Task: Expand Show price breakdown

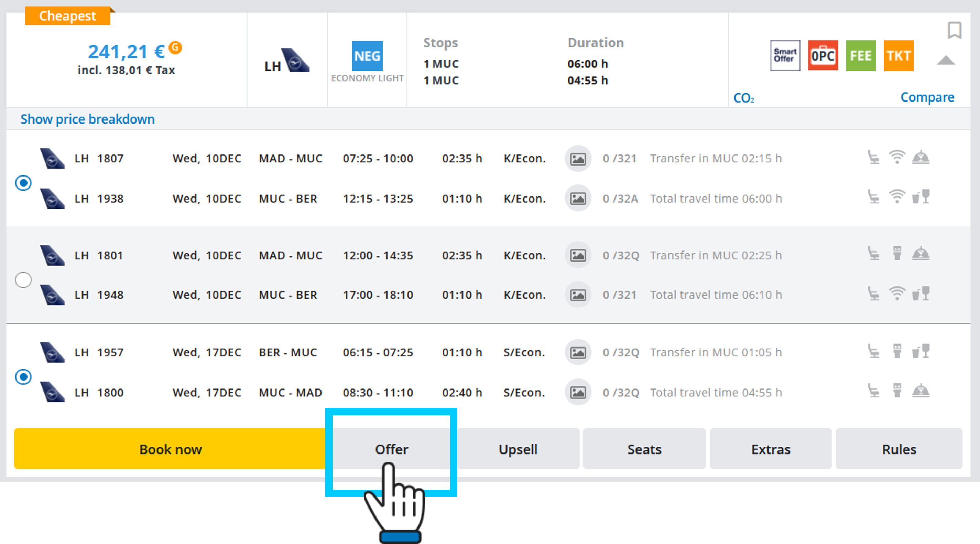Action: 87,119
